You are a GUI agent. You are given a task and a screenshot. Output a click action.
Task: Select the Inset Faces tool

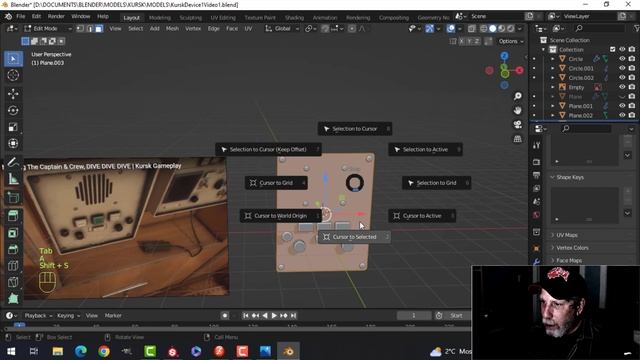(x=13, y=233)
